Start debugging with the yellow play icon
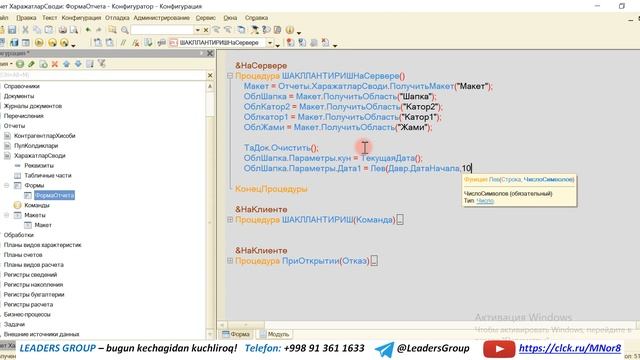Screen dimensions: 640x360 pos(39,42)
